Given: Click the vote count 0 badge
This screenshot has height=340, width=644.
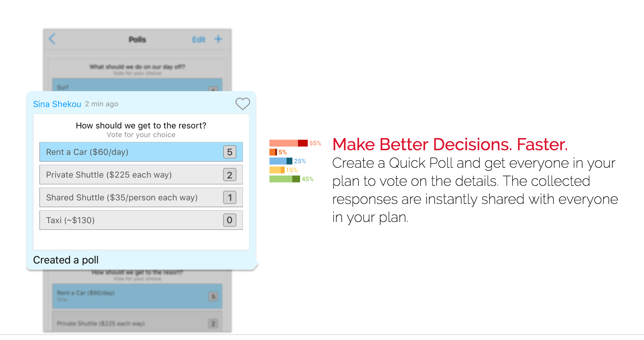Looking at the screenshot, I should (230, 220).
